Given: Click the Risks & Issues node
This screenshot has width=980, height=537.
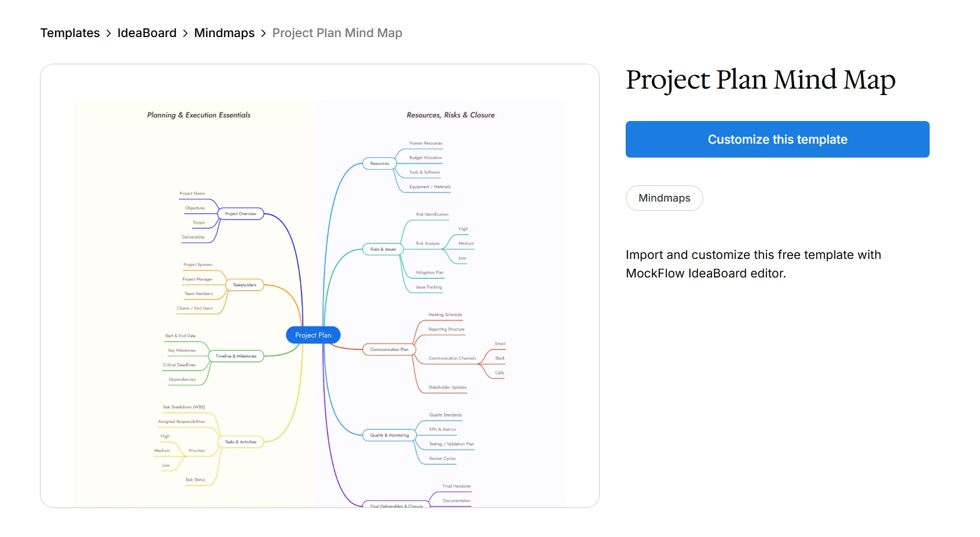Looking at the screenshot, I should click(x=383, y=249).
